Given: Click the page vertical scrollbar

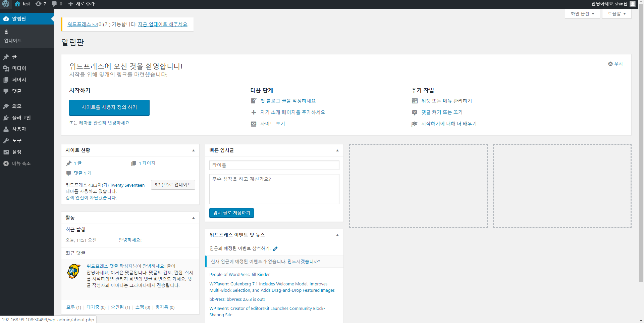Looking at the screenshot, I should [641, 143].
